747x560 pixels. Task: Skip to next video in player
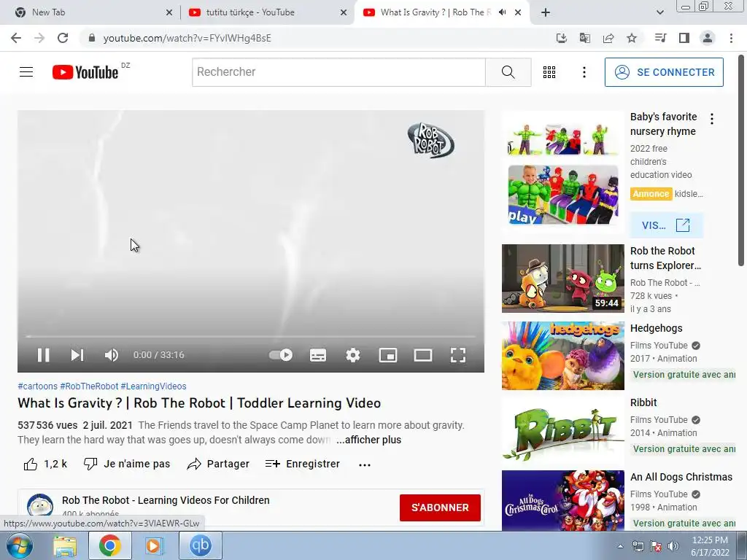[x=77, y=355]
